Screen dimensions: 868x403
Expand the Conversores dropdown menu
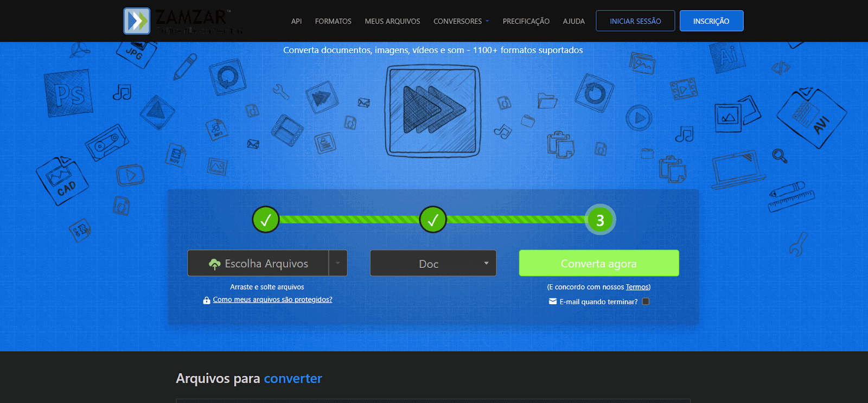461,21
